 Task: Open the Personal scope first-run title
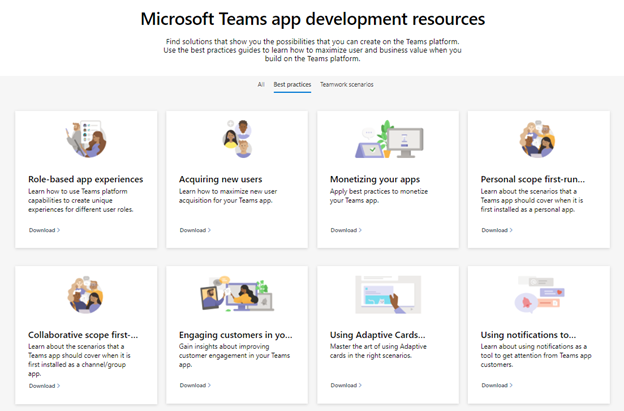click(532, 179)
